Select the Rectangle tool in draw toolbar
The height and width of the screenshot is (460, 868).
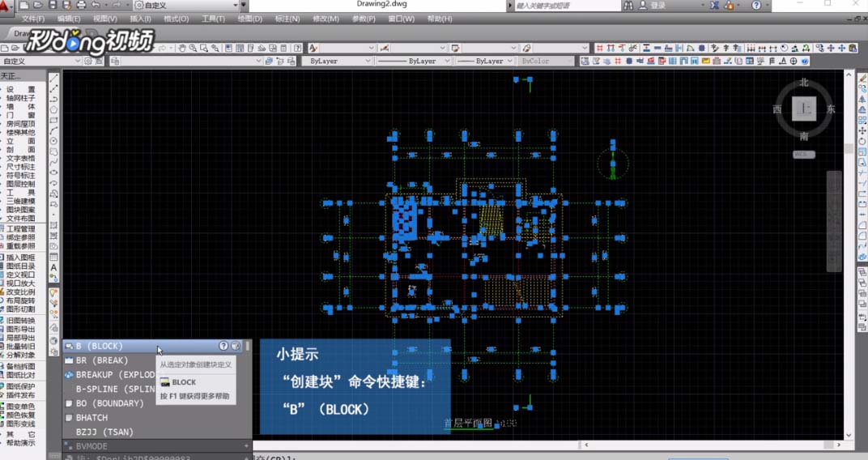coord(53,120)
